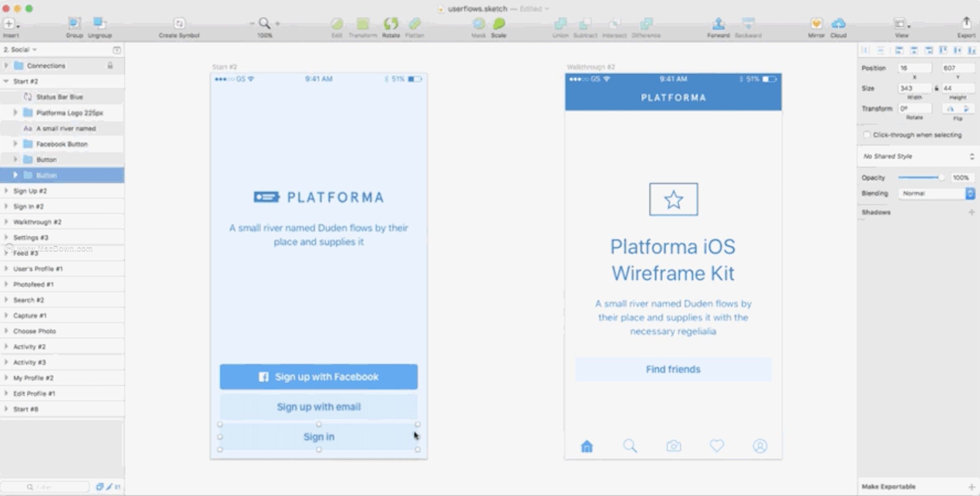Click the Export toolbar icon
The height and width of the screenshot is (496, 980).
point(966,24)
